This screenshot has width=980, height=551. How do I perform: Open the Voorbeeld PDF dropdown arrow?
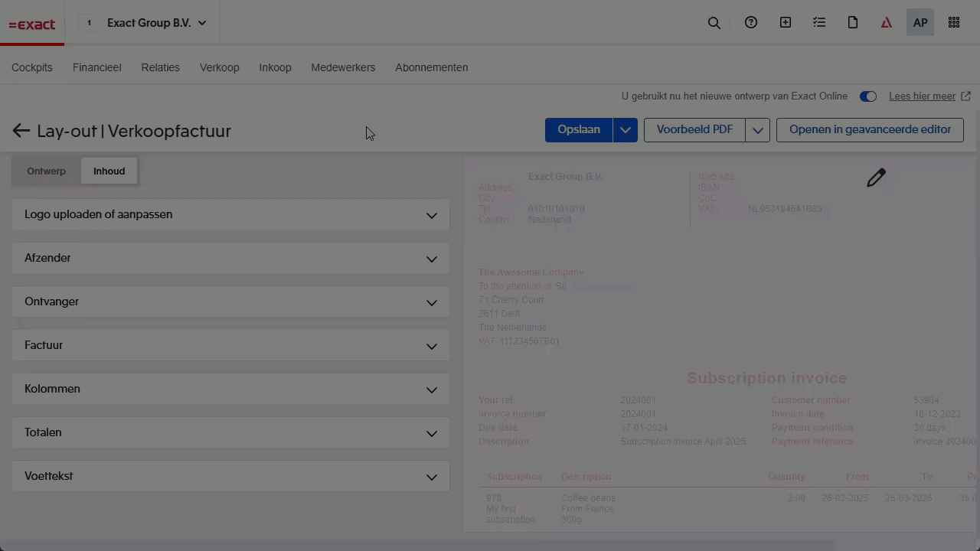(757, 130)
